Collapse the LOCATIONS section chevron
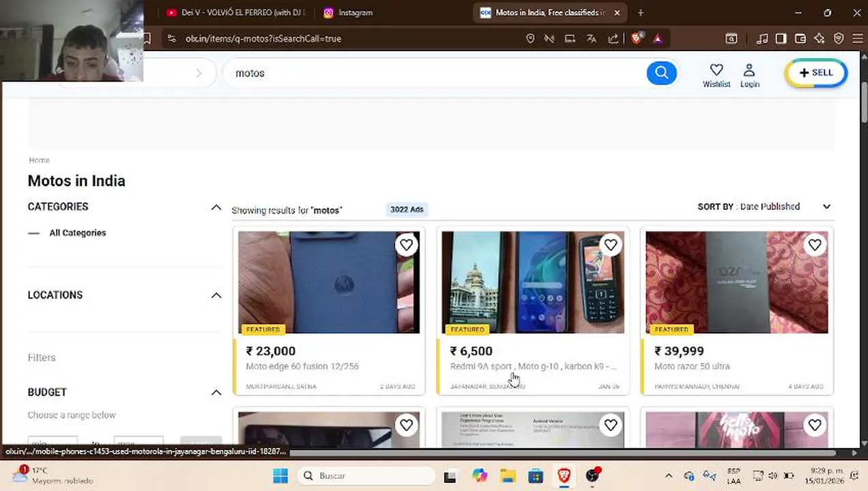 [216, 295]
